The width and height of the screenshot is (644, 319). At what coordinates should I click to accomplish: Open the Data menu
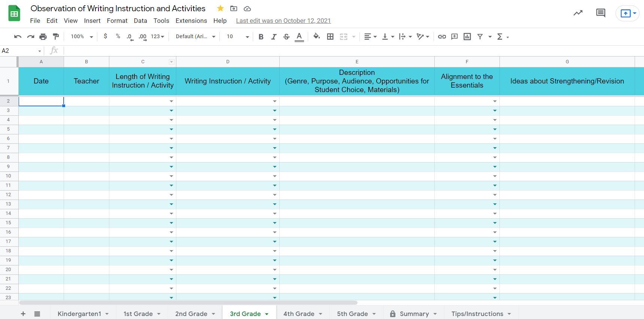pyautogui.click(x=140, y=21)
